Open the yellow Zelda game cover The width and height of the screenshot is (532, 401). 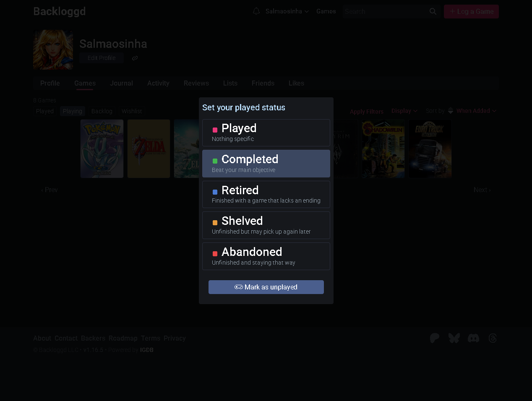tap(149, 148)
